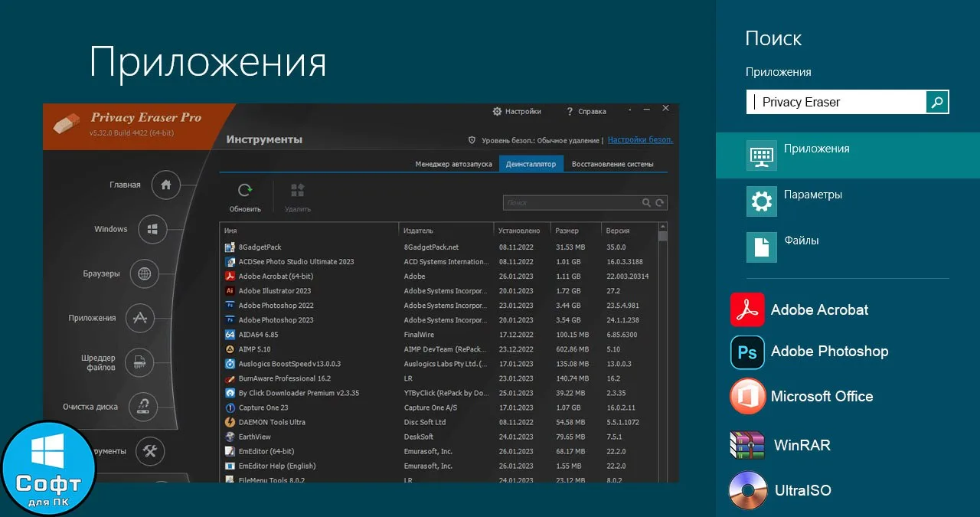This screenshot has width=980, height=517.
Task: Select Приложения search category icon
Action: coord(761,155)
